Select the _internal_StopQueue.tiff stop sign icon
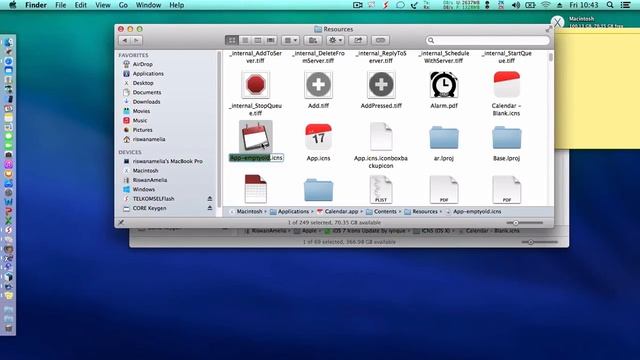Screen dimensions: 640x360 point(256,84)
